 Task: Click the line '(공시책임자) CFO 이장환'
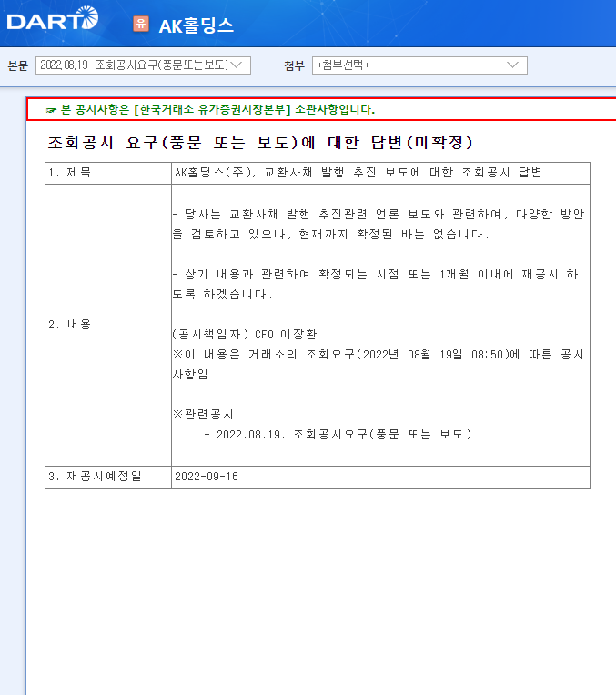click(x=245, y=334)
